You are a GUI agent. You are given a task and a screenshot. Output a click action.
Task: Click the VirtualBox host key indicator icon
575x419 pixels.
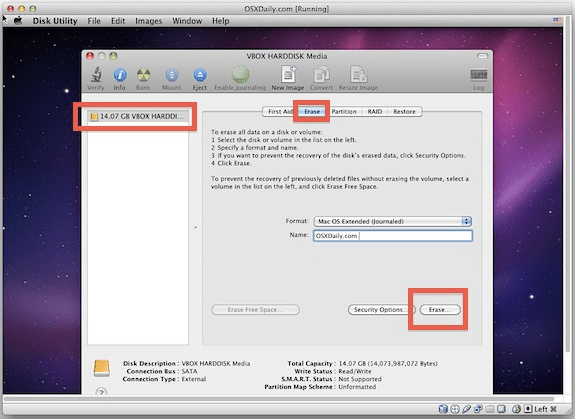click(x=528, y=409)
